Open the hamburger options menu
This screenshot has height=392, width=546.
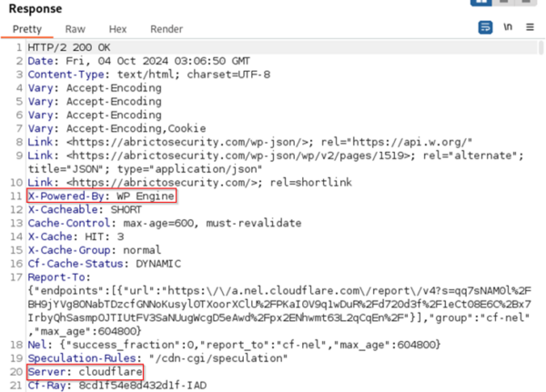coord(530,26)
